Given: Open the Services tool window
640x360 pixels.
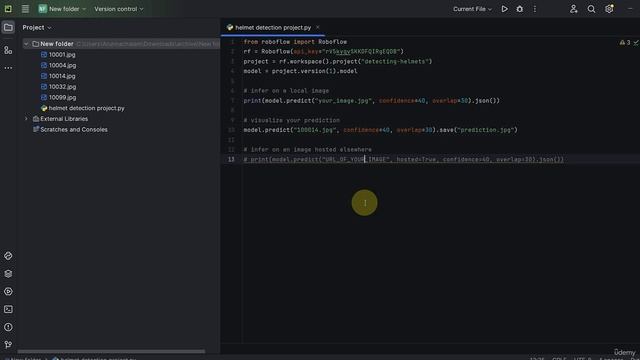Looking at the screenshot, I should (x=8, y=291).
